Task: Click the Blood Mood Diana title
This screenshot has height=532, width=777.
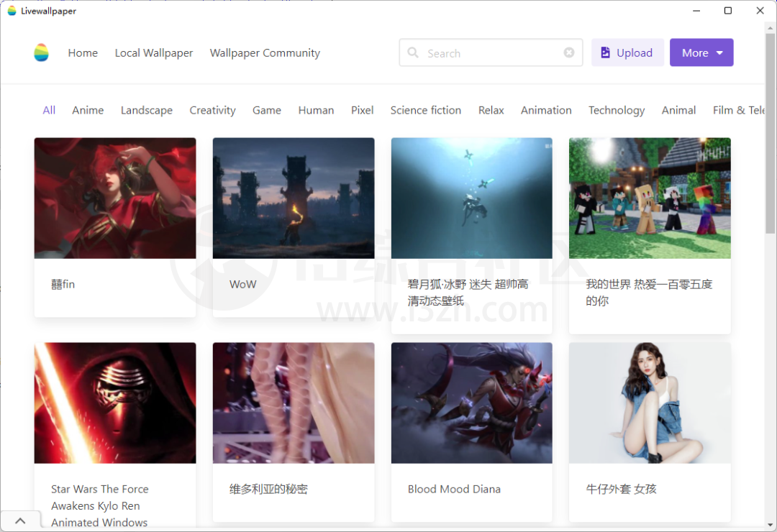Action: point(454,489)
